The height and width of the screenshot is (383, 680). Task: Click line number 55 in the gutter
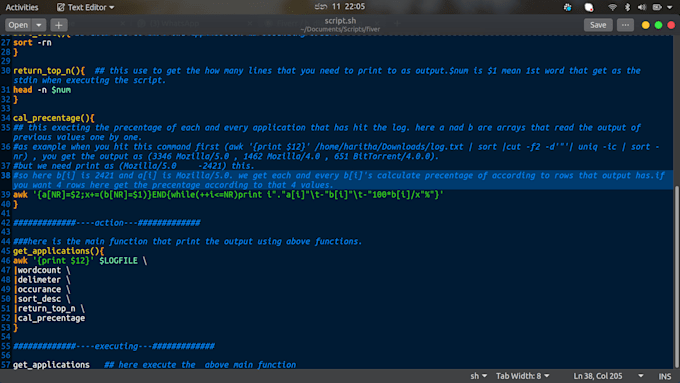point(5,346)
